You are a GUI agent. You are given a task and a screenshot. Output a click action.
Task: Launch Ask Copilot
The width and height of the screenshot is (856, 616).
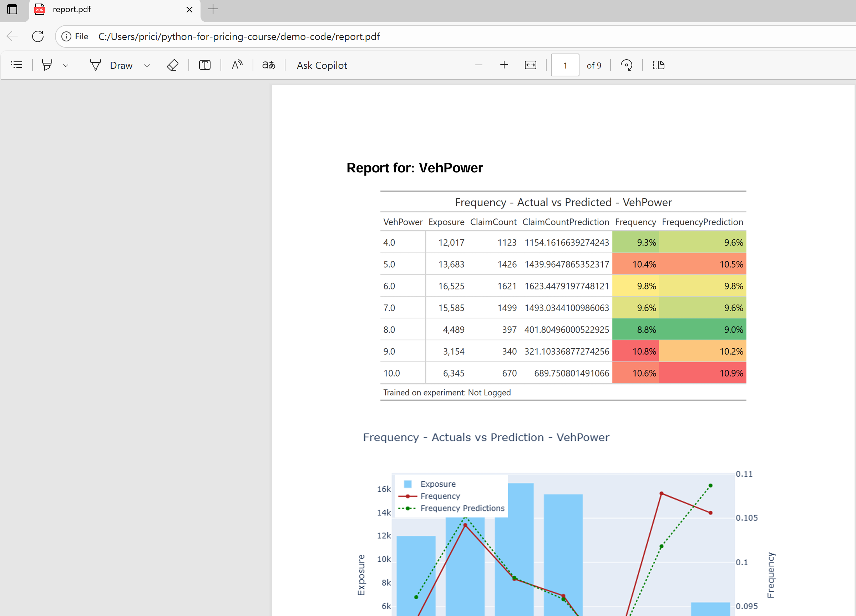coord(321,65)
